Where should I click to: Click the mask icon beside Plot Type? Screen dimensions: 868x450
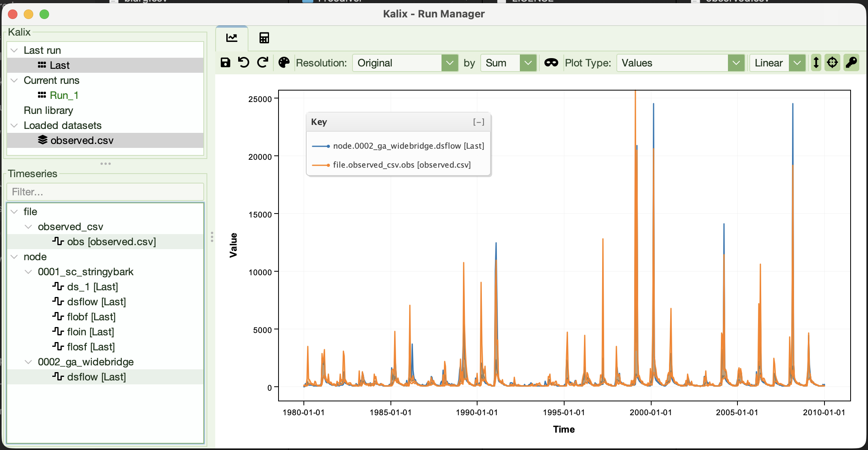[551, 62]
